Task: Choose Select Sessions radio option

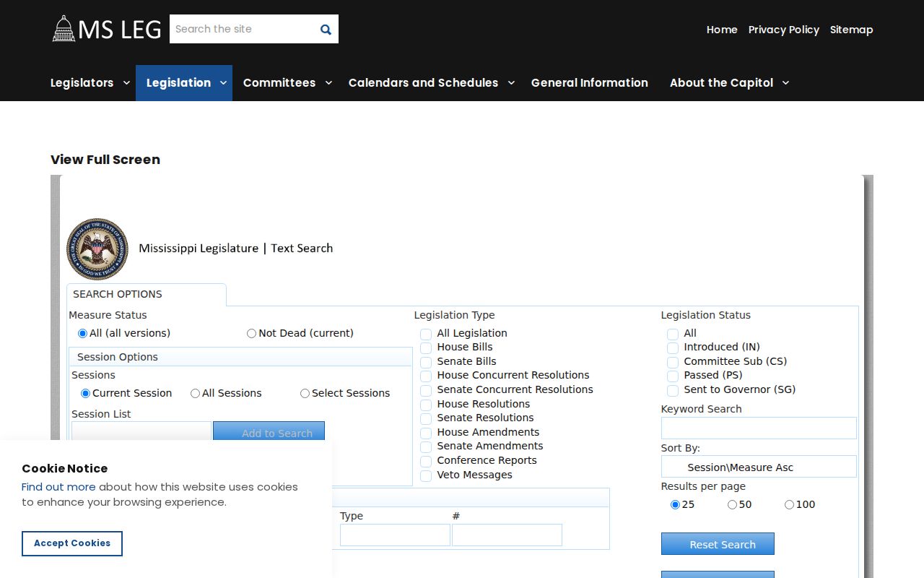Action: pyautogui.click(x=305, y=394)
